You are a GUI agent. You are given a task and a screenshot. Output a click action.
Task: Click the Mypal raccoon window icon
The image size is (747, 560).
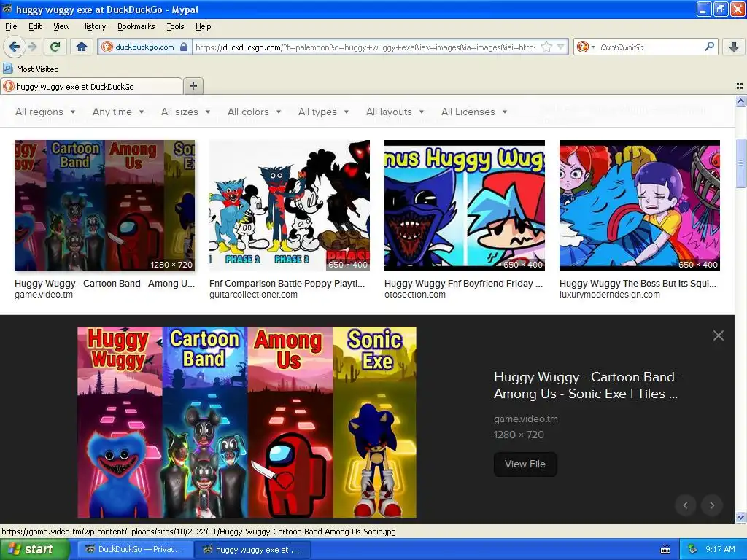[7, 9]
